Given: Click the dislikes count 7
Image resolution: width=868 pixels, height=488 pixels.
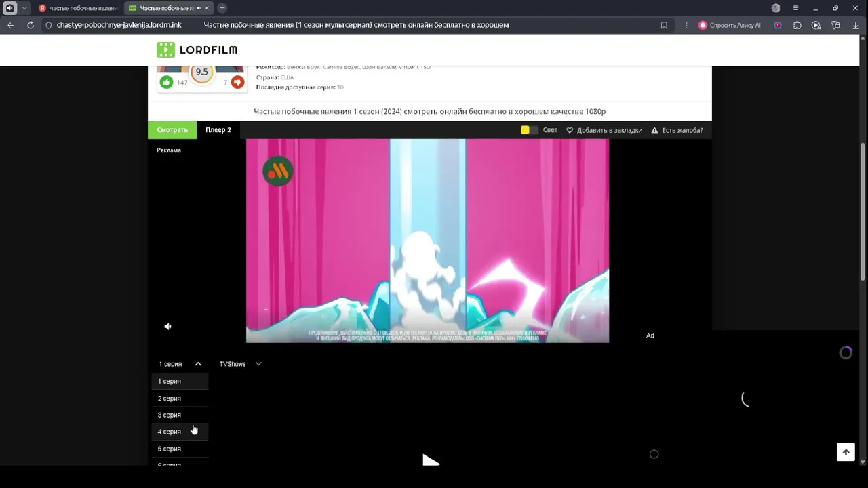Looking at the screenshot, I should pyautogui.click(x=225, y=83).
